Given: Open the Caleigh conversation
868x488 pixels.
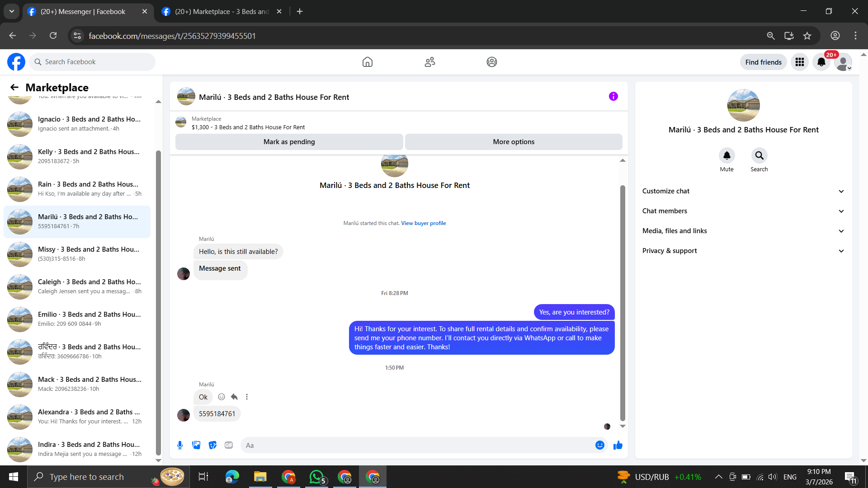Looking at the screenshot, I should (77, 286).
